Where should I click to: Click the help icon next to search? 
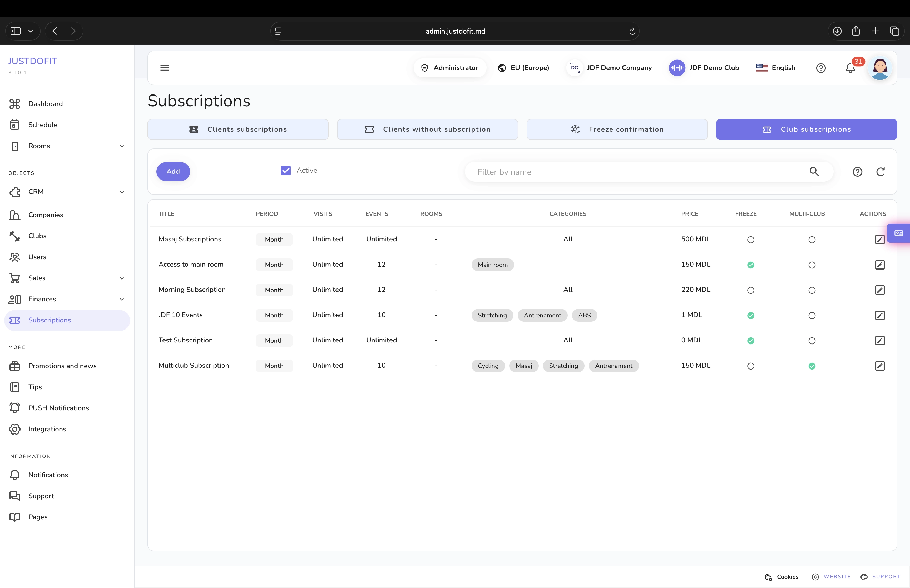[857, 172]
